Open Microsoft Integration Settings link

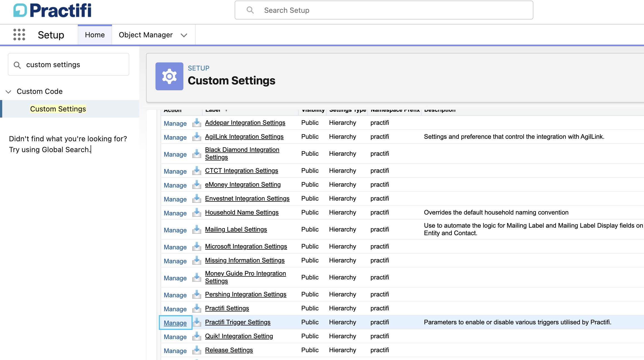(246, 246)
